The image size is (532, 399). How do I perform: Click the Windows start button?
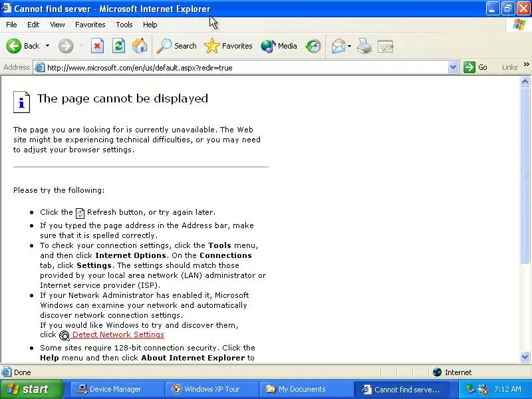[x=31, y=389]
